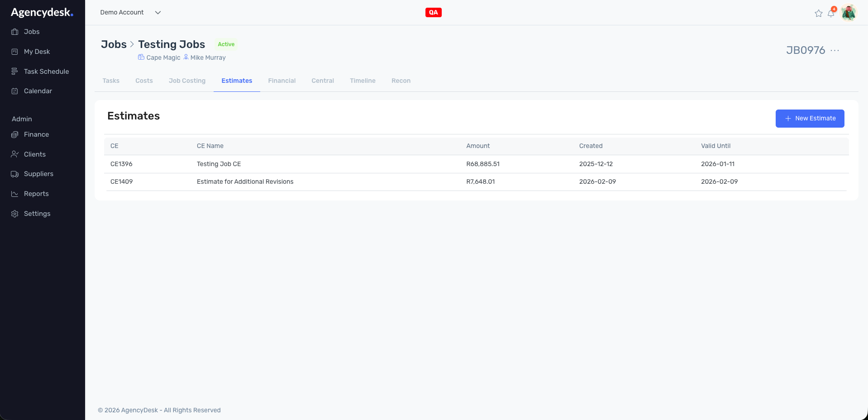Open estimate row CE1396
The image size is (868, 420).
click(x=121, y=164)
